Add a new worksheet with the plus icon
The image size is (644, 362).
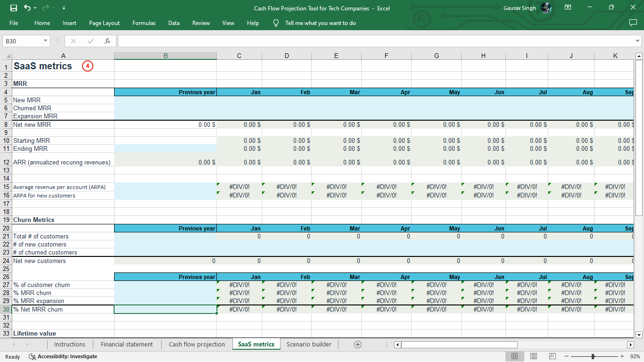click(358, 344)
